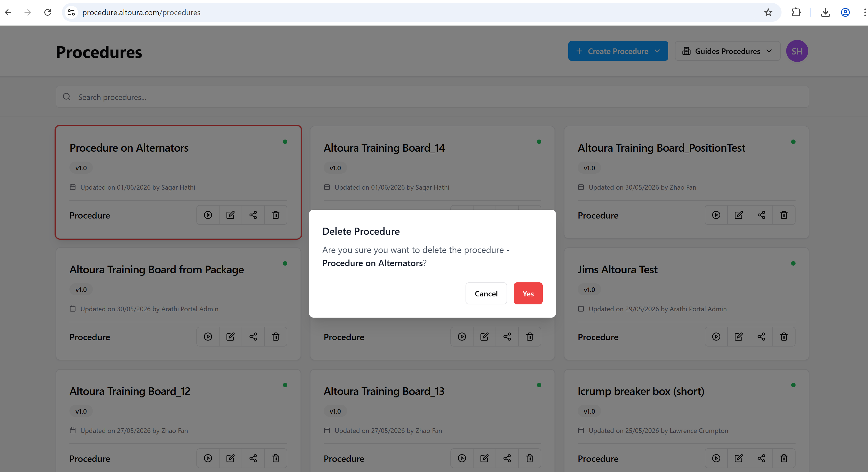Delete the Altoura Training Board_13 procedure

(x=530, y=458)
